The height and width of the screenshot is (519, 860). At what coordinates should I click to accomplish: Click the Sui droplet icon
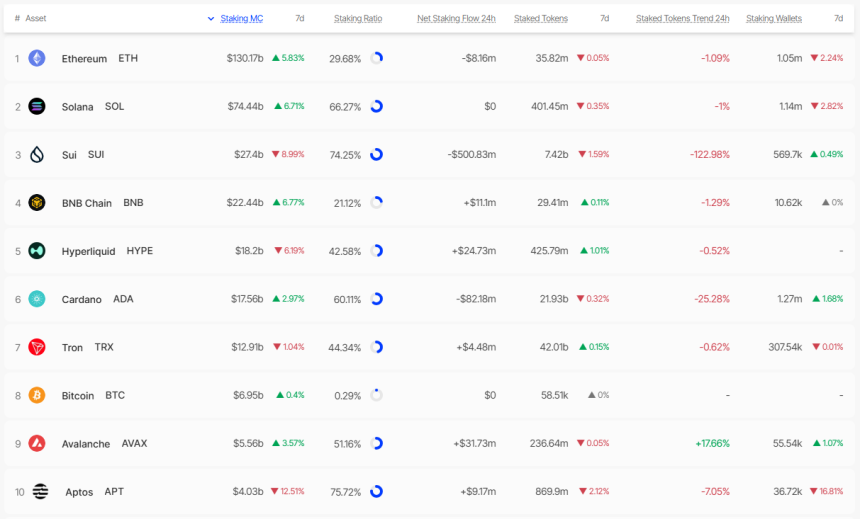coord(37,155)
